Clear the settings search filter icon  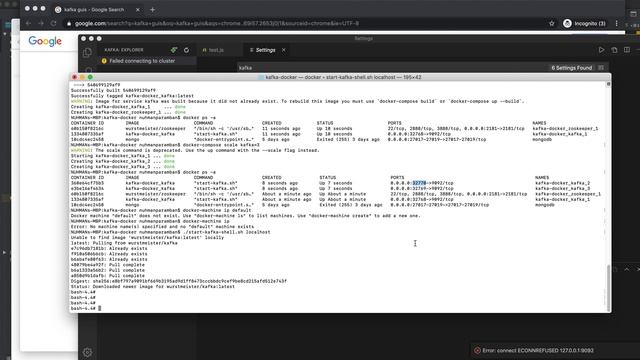point(601,68)
